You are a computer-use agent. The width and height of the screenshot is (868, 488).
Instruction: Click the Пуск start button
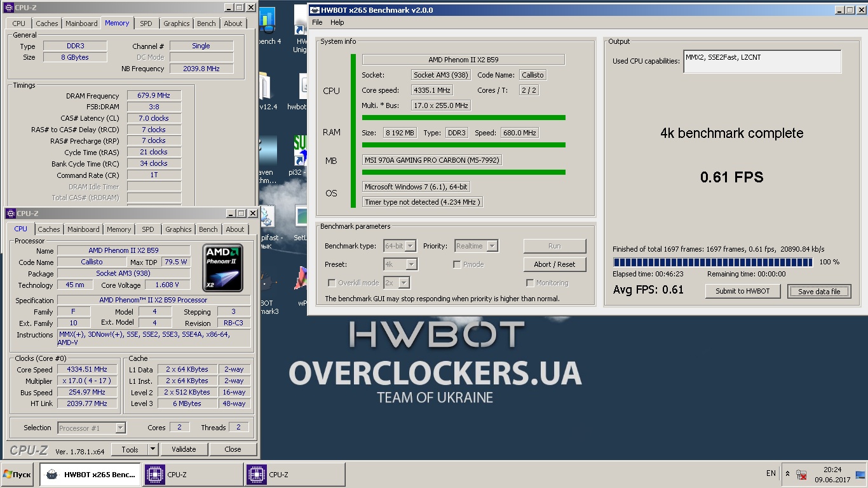[17, 475]
